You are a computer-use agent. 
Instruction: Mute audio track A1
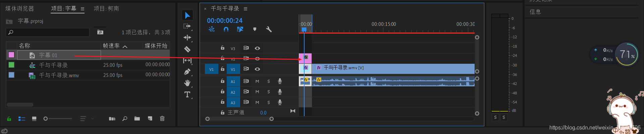[x=257, y=81]
